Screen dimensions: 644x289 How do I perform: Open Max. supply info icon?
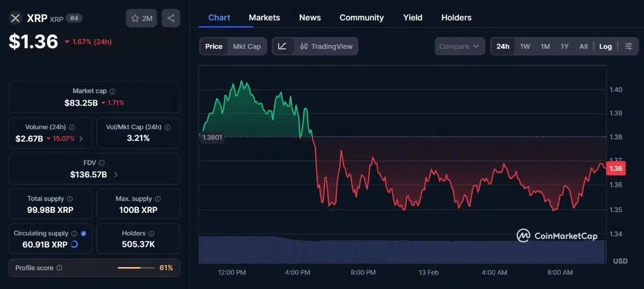click(x=158, y=198)
